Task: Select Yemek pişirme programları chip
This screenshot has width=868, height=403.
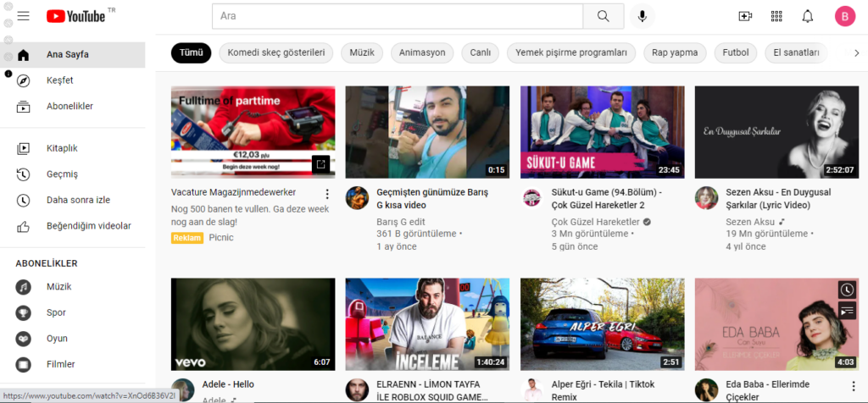Action: [x=571, y=53]
